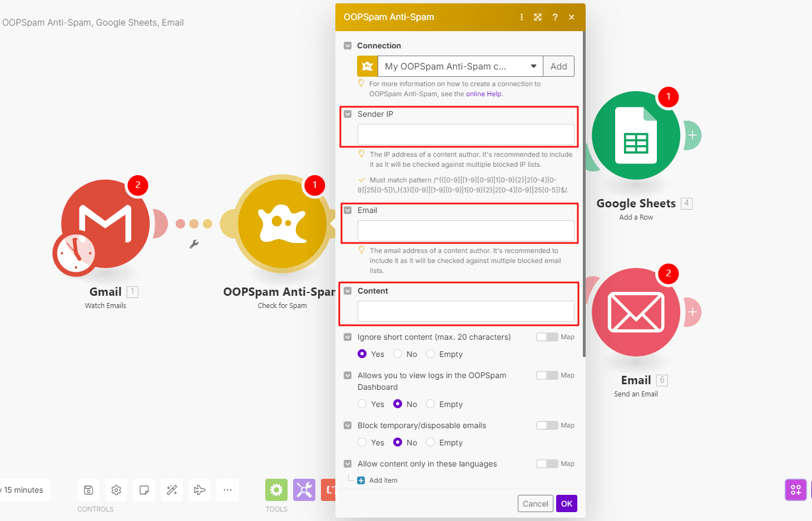Toggle the Map switch for Ignore short content
Screen dimensions: 812x521
(x=547, y=336)
